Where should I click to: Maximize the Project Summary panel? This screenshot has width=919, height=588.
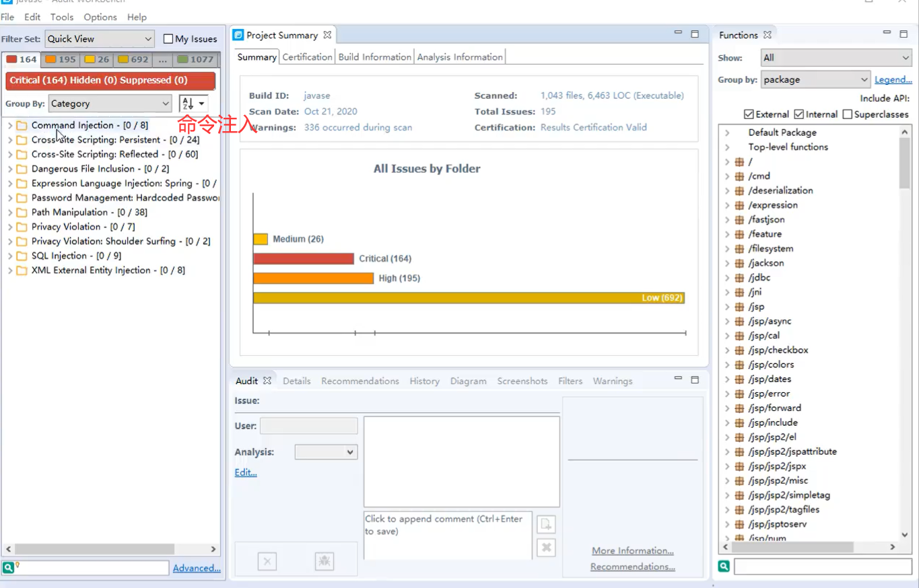point(695,34)
